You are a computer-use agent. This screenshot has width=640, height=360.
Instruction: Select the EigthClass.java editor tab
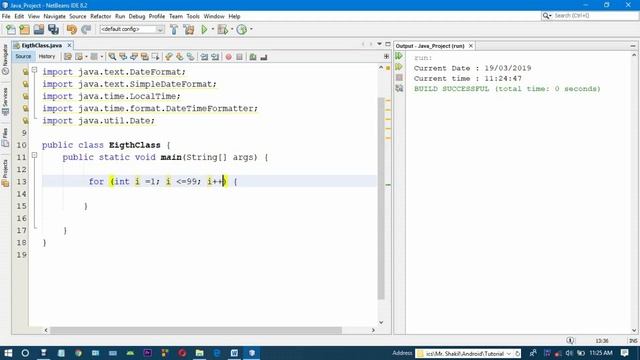pyautogui.click(x=41, y=45)
